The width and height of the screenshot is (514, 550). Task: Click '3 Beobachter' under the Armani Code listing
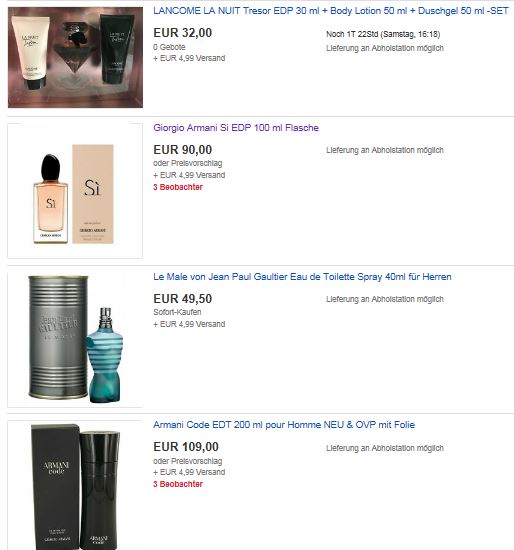178,484
